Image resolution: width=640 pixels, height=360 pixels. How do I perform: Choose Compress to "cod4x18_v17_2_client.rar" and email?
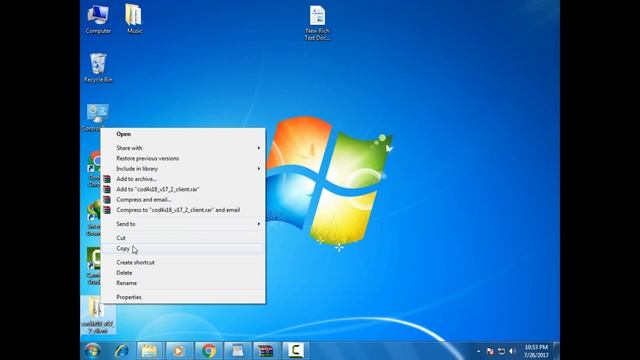(x=183, y=210)
